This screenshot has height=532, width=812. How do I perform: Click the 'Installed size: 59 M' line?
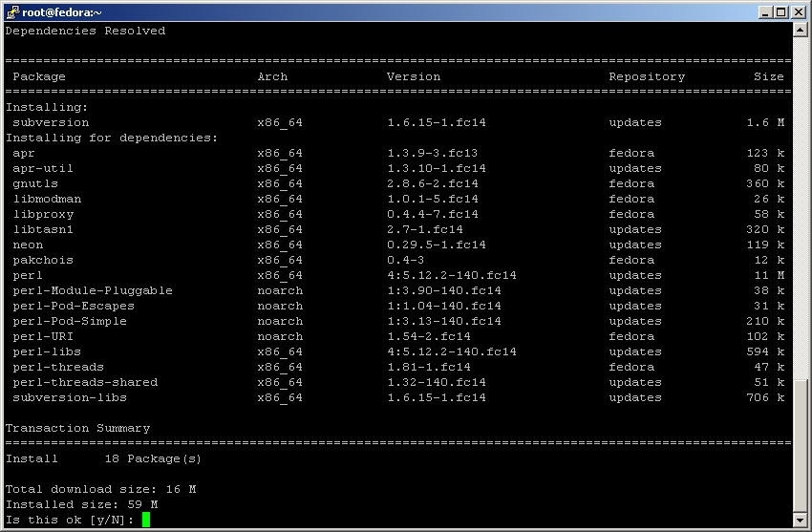point(81,504)
